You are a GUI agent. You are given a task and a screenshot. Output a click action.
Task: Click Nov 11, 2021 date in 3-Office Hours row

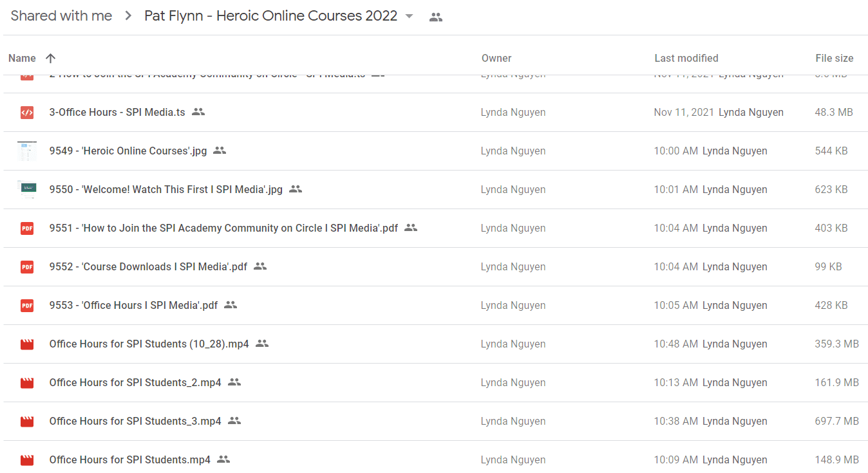pyautogui.click(x=684, y=112)
